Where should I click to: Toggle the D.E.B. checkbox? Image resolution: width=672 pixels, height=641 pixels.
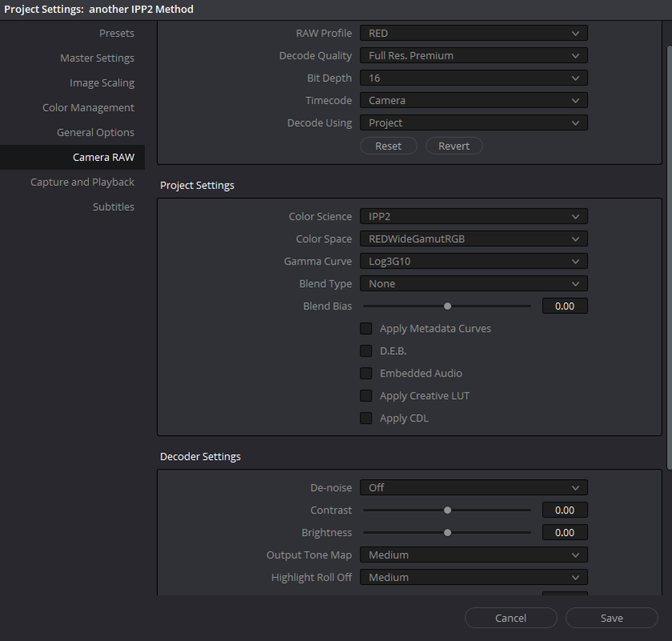[366, 351]
